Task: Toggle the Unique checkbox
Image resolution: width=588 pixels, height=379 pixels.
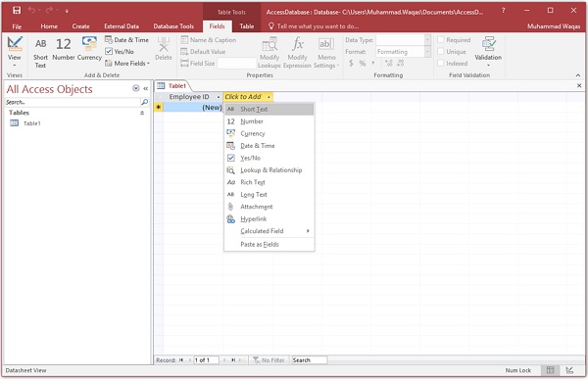Action: tap(441, 51)
